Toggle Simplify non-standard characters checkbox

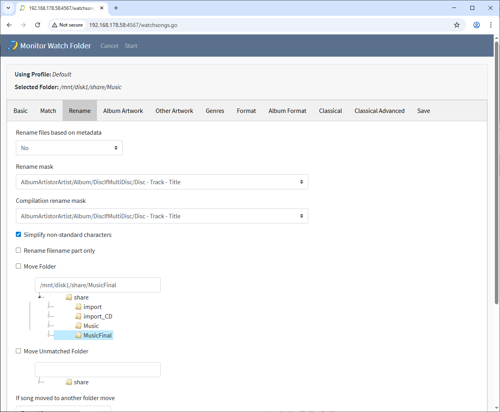[18, 235]
